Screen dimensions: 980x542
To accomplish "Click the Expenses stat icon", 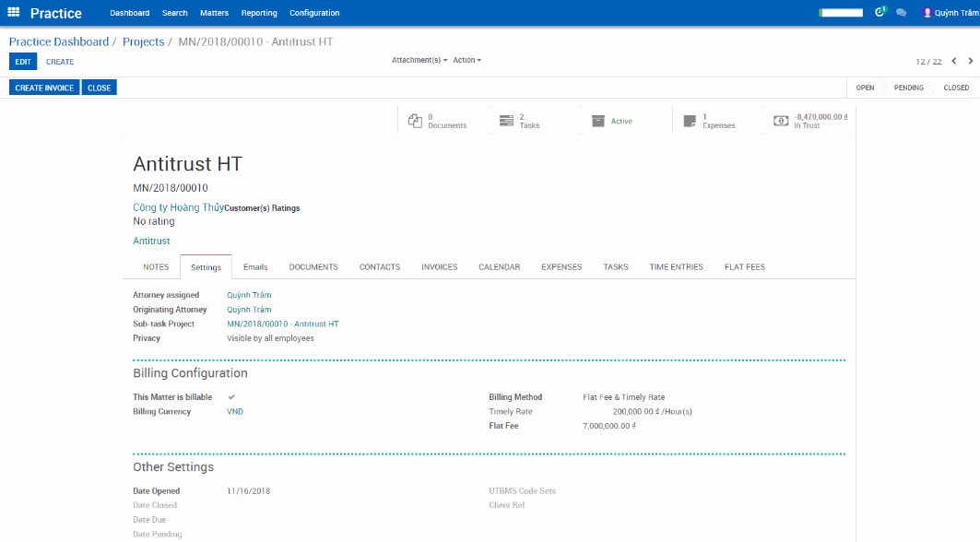I will pos(690,120).
